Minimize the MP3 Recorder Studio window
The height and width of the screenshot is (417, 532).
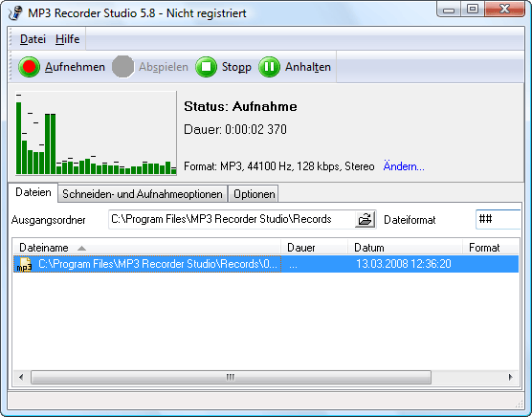click(449, 10)
